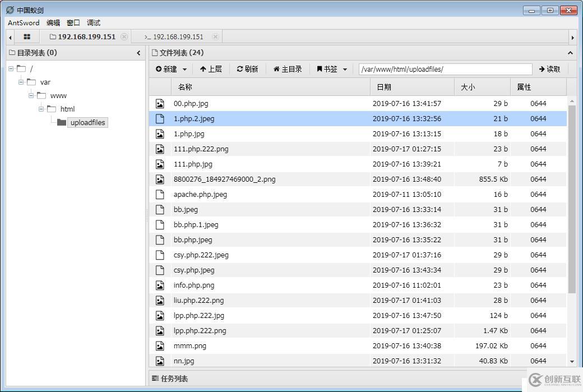Click the image icon of 111.php.222.png
This screenshot has width=583, height=392.
160,149
